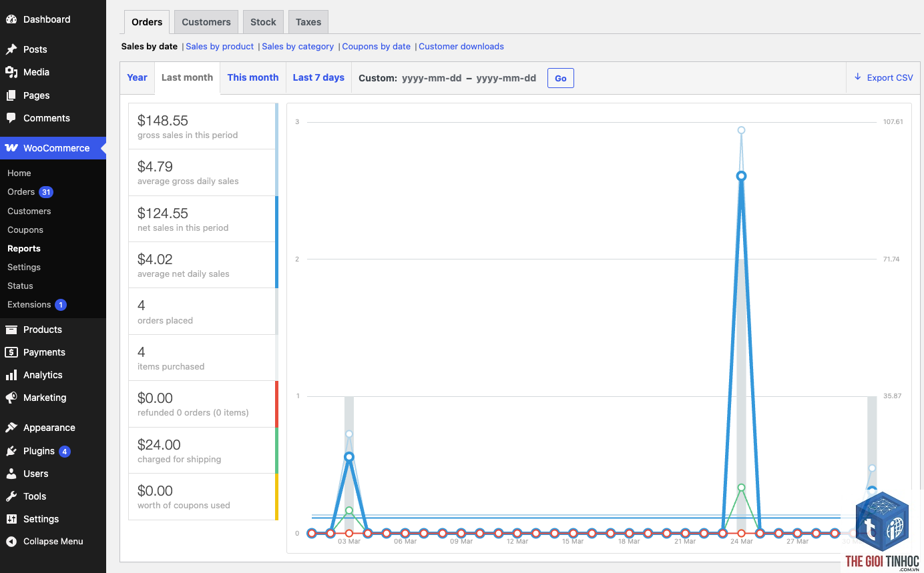The height and width of the screenshot is (573, 924).
Task: Open Sales by product report
Action: click(x=220, y=47)
